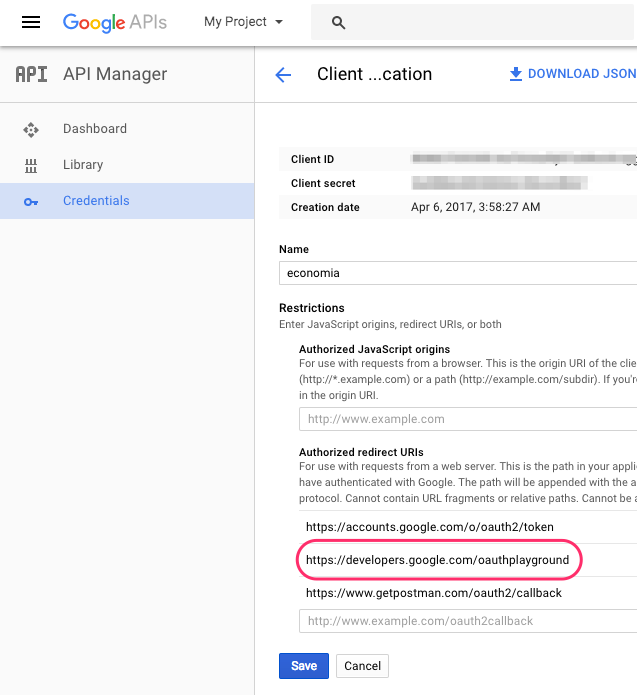Click the API Manager logo icon
This screenshot has width=637, height=695.
click(31, 74)
